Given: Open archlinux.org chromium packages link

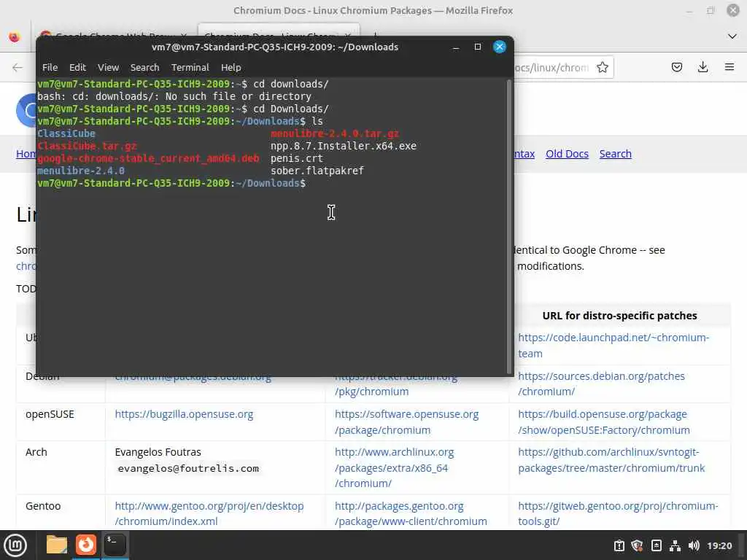Looking at the screenshot, I should pyautogui.click(x=395, y=467).
